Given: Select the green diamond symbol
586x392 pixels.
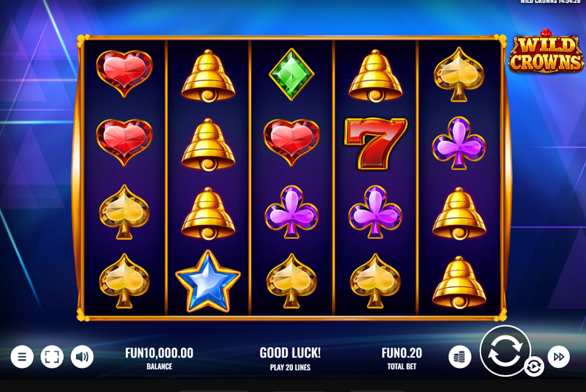Looking at the screenshot, I should [292, 74].
